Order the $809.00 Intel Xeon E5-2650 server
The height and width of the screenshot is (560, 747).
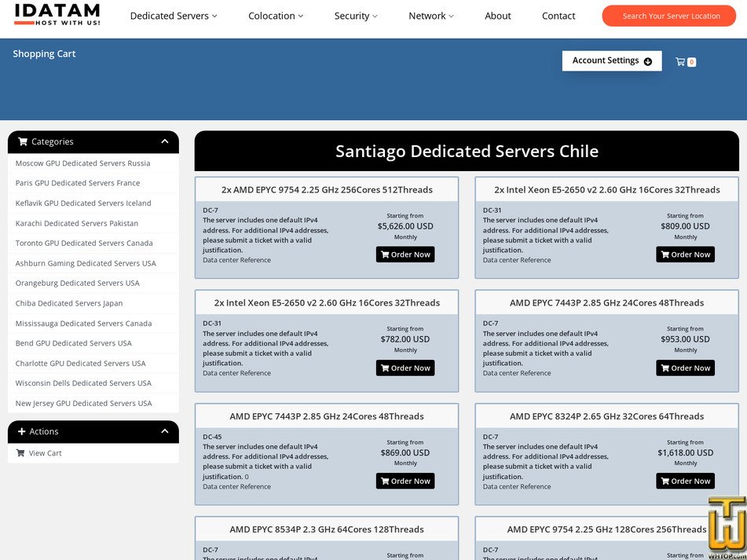point(685,254)
